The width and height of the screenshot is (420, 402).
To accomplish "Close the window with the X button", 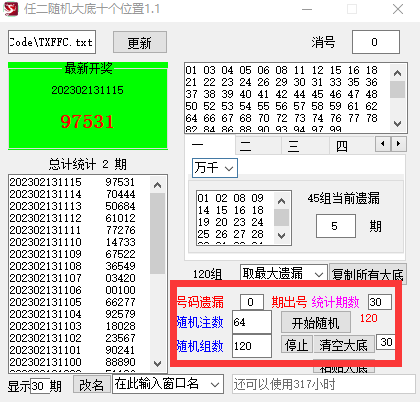I will point(398,9).
